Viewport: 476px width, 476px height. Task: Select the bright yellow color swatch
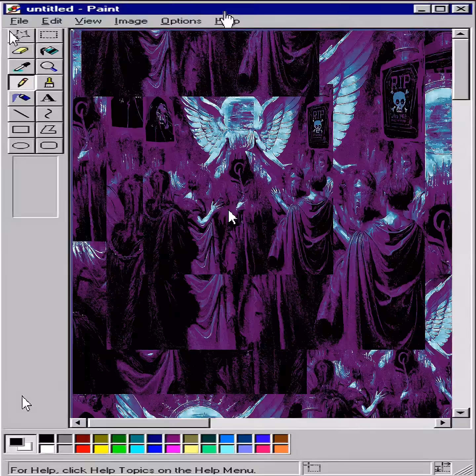click(x=101, y=449)
